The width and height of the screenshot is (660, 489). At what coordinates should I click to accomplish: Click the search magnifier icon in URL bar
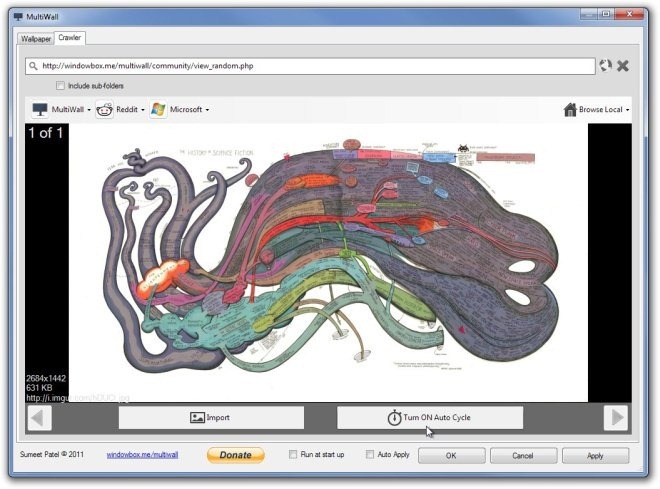click(x=33, y=66)
